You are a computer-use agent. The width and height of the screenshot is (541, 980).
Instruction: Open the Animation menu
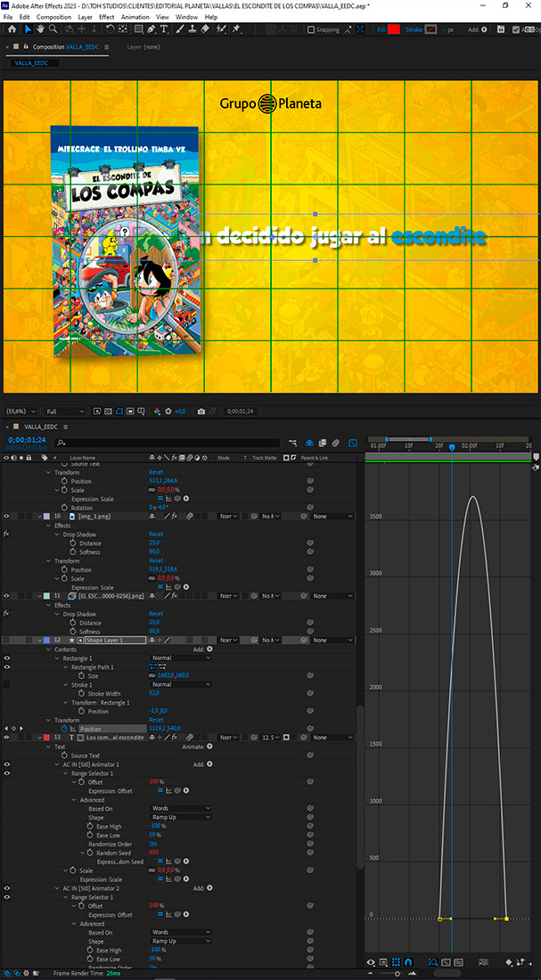pos(135,17)
